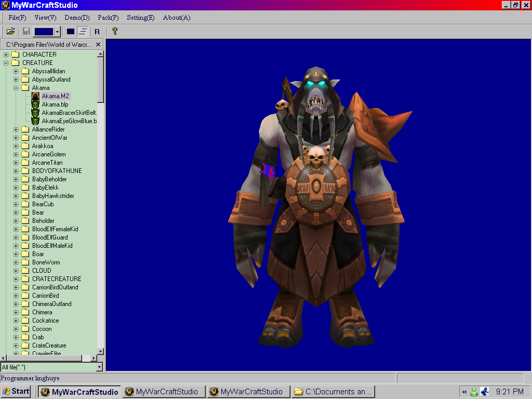Expand the Cocoon folder node
Viewport: 532px width, 399px height.
coord(16,329)
